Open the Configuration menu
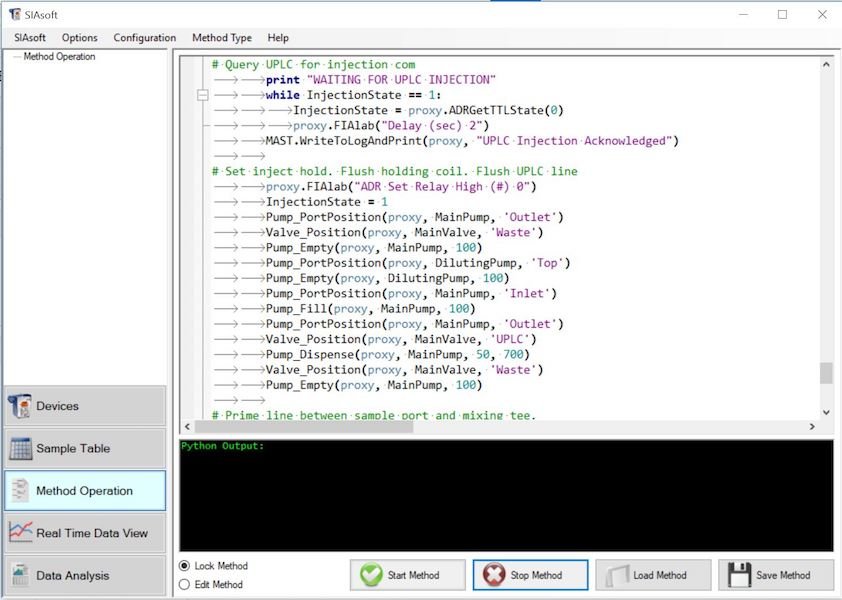Screen dimensions: 842x600 point(144,38)
